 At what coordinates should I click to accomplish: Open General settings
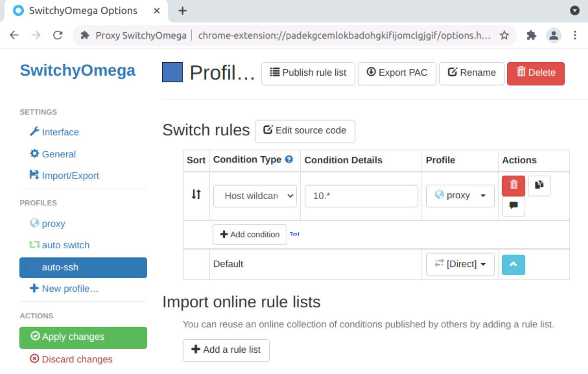click(x=53, y=154)
